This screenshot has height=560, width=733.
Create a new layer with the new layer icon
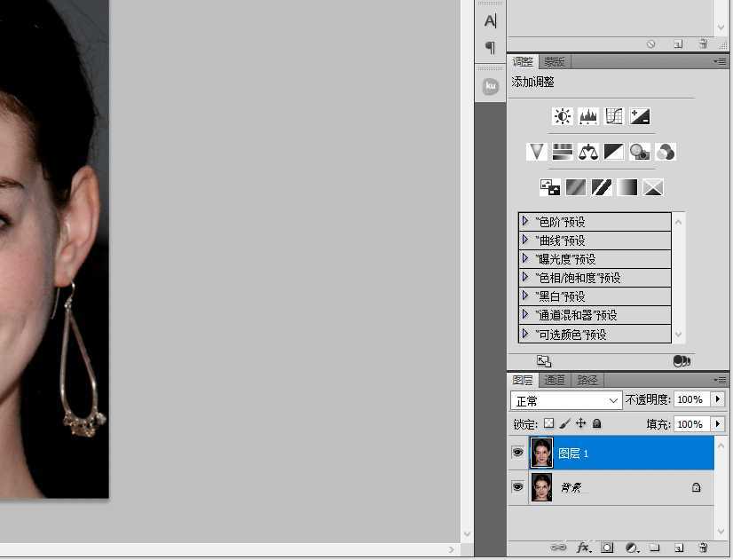(x=677, y=548)
